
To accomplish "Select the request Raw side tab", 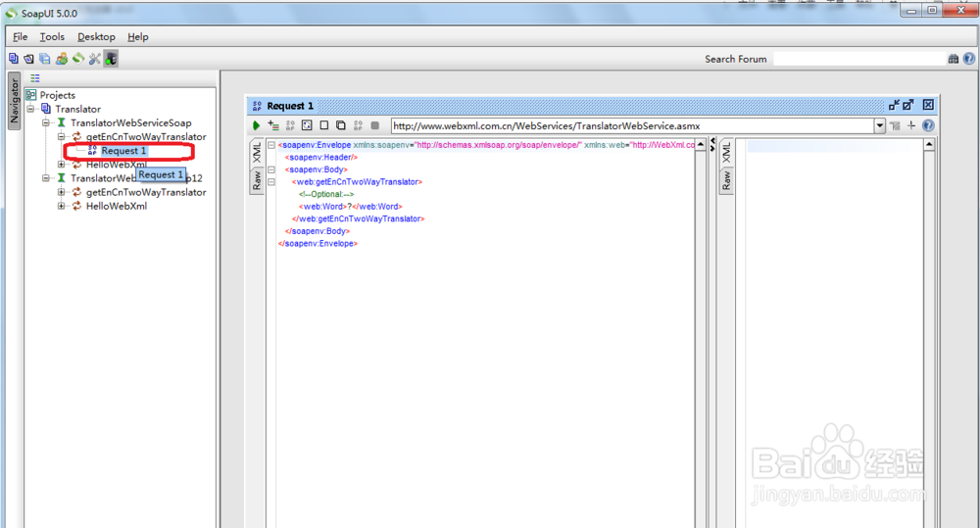I will pos(256,180).
